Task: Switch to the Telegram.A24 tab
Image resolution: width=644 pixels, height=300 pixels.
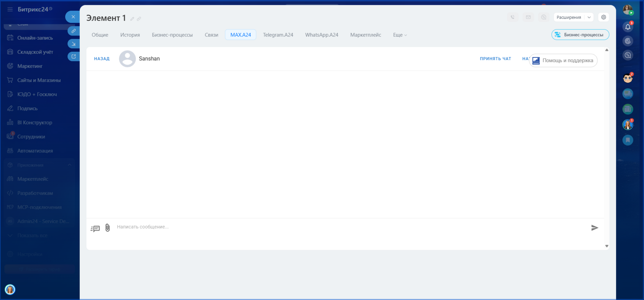Action: point(278,35)
